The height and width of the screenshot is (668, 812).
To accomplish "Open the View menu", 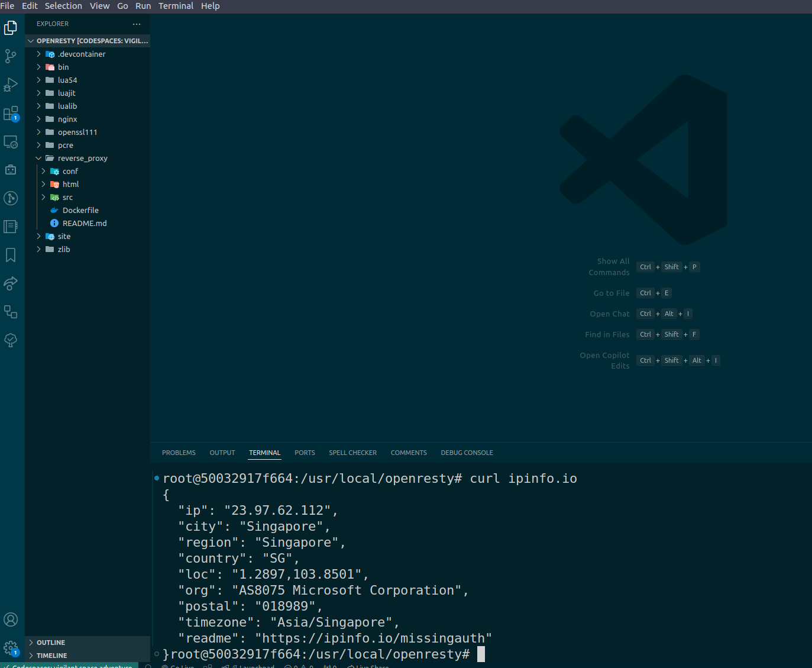I will (99, 6).
